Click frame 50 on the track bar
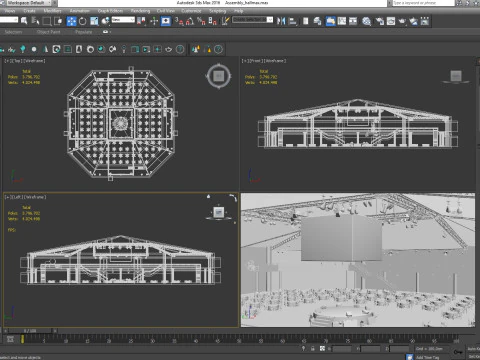The height and width of the screenshot is (360, 480). tap(239, 340)
